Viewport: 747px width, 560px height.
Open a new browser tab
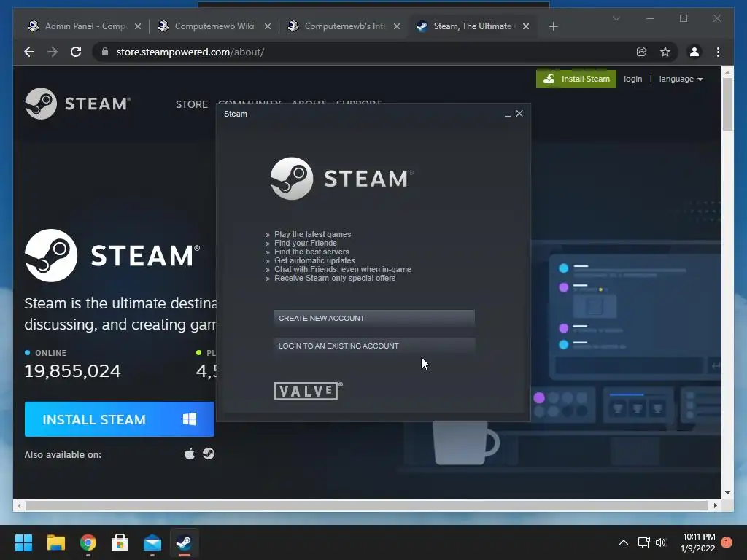553,26
